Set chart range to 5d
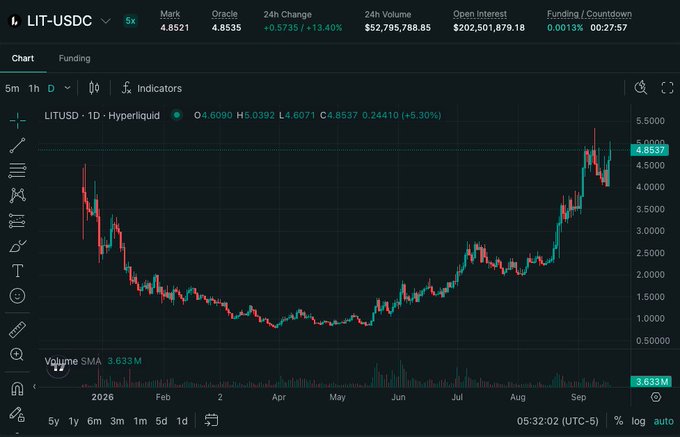The height and width of the screenshot is (437, 680). (161, 421)
